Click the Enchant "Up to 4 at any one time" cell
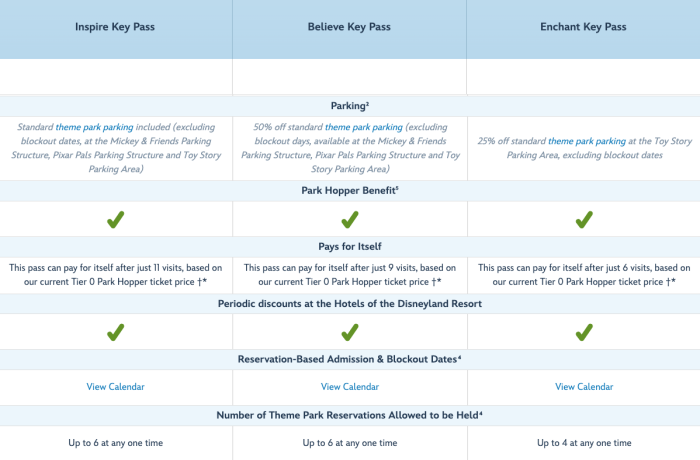The height and width of the screenshot is (460, 700). (x=584, y=442)
